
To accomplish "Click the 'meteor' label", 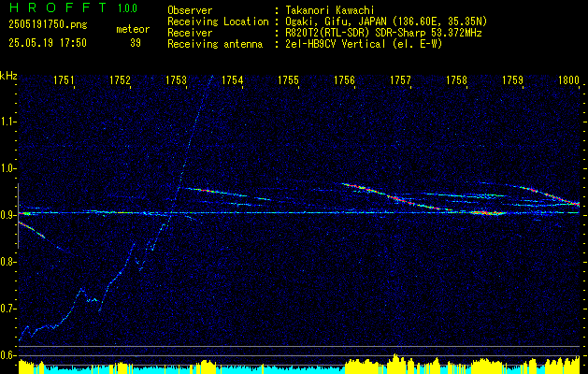I will tap(133, 29).
